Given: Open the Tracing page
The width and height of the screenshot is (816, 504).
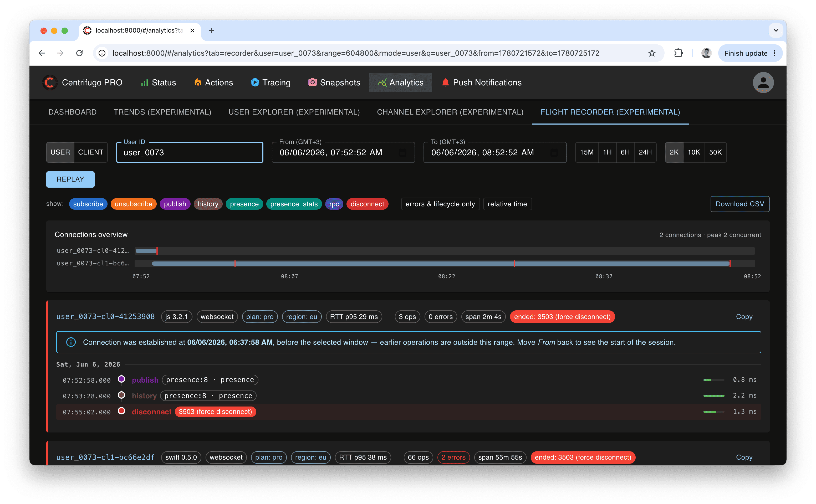Looking at the screenshot, I should [x=271, y=82].
